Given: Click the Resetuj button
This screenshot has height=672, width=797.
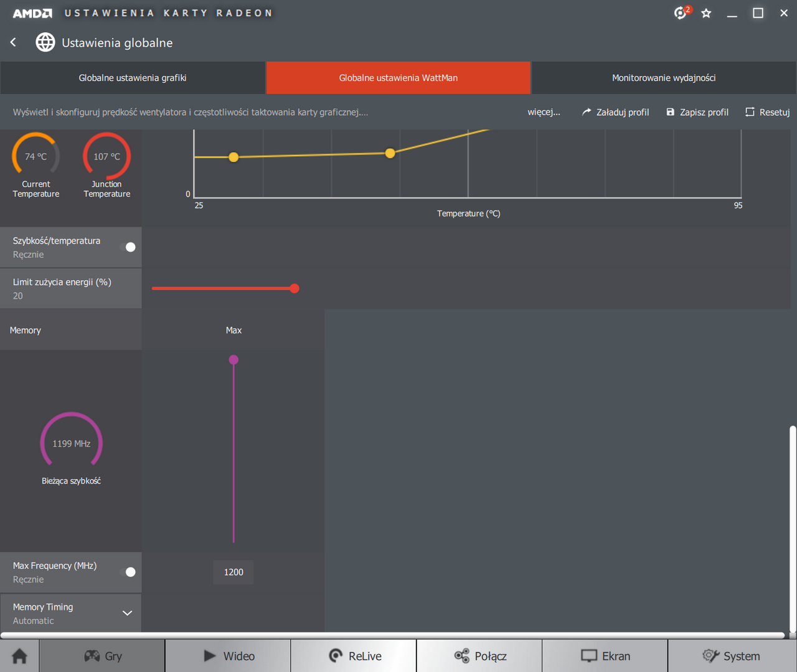Looking at the screenshot, I should tap(768, 112).
